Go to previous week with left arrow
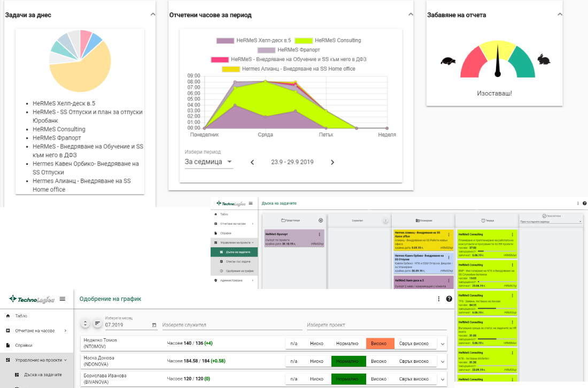Viewport: 588px width, 388px height. pos(252,162)
